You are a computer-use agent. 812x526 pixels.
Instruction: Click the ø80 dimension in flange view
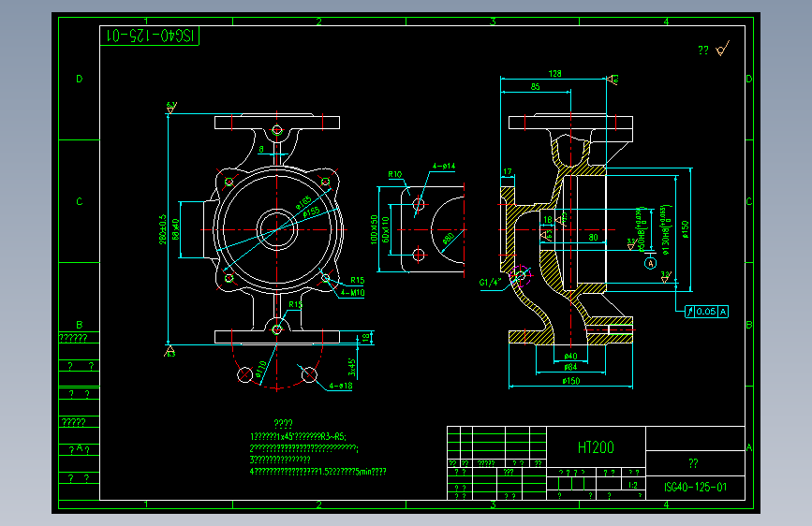[449, 239]
